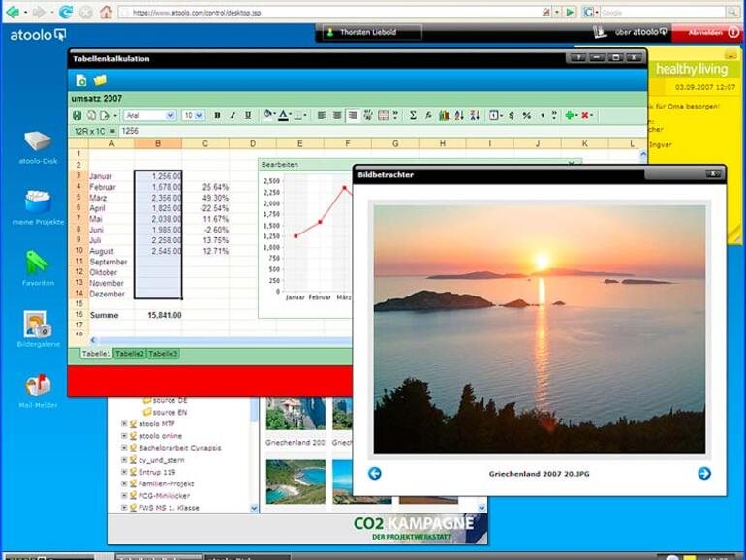Open dropdown arrow beside green plus icon

tap(576, 115)
